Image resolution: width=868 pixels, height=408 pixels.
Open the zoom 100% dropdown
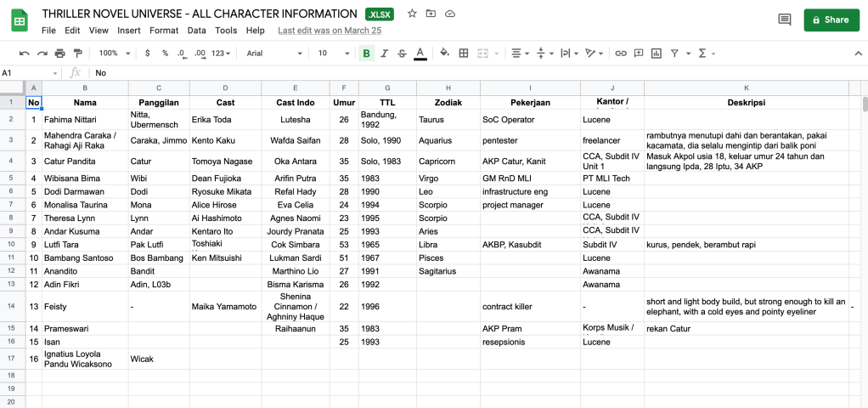(x=113, y=53)
